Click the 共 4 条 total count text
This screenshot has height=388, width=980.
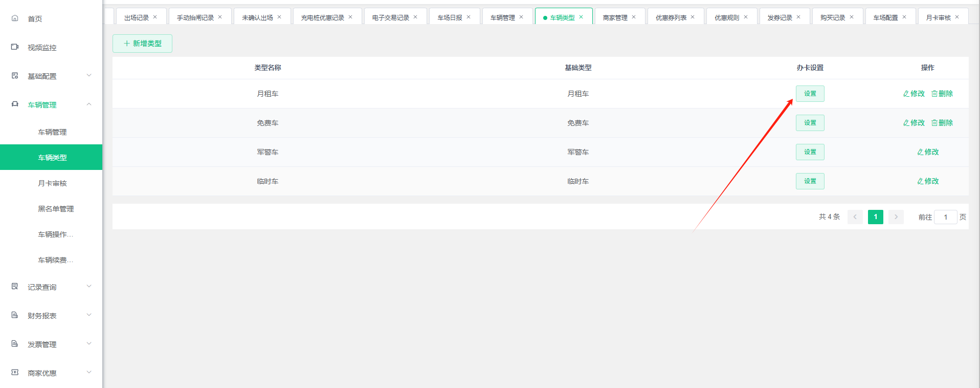click(x=829, y=217)
